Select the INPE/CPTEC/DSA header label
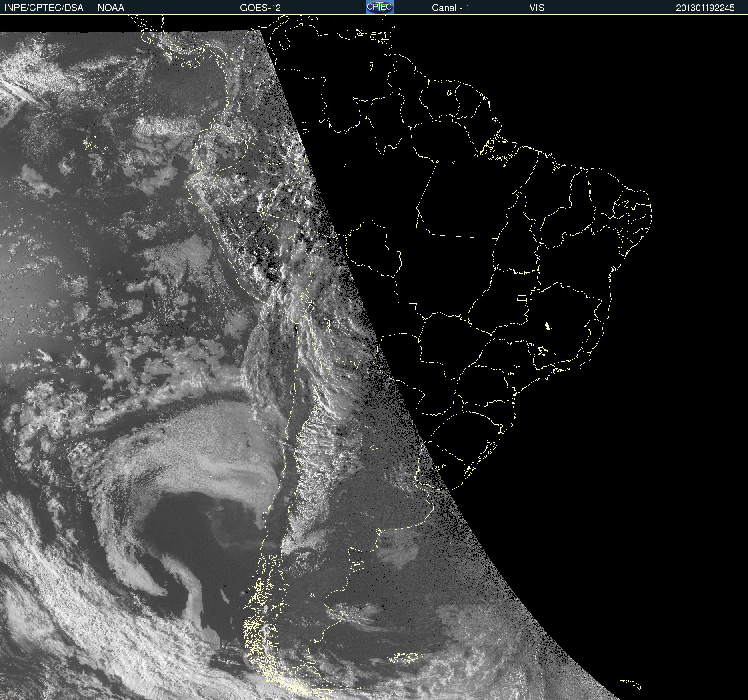748x700 pixels. [x=44, y=8]
